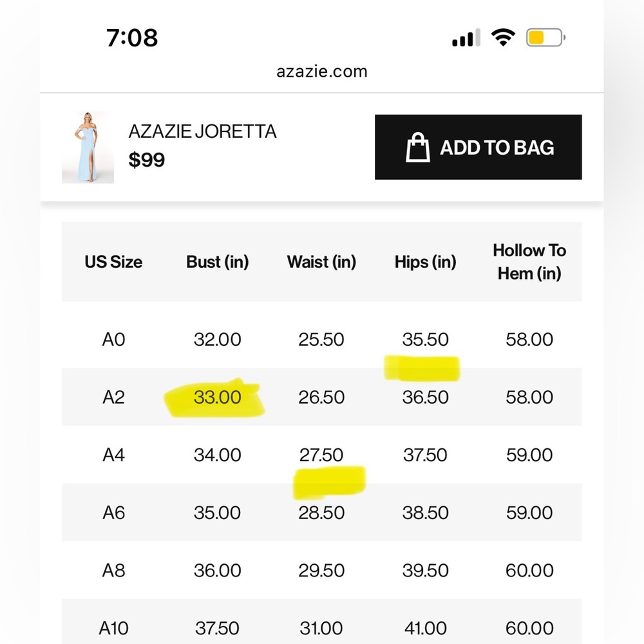The width and height of the screenshot is (644, 644).
Task: Select the Hollow To Hem column header
Action: click(529, 261)
